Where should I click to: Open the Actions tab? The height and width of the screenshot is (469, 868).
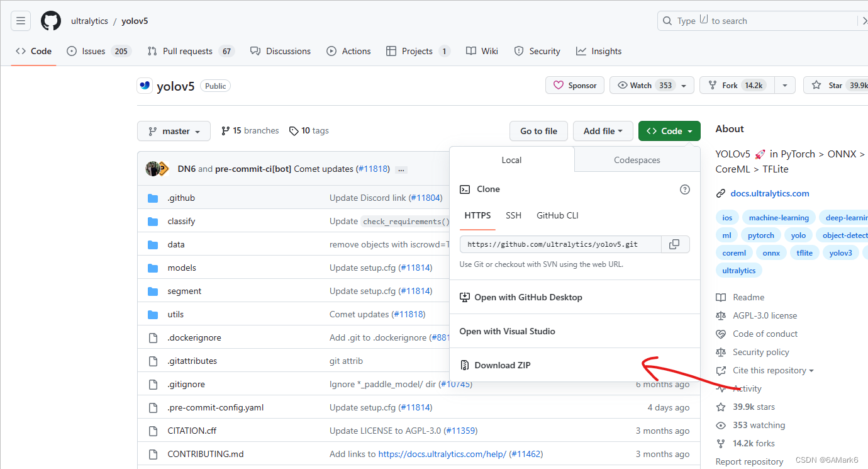tap(349, 51)
